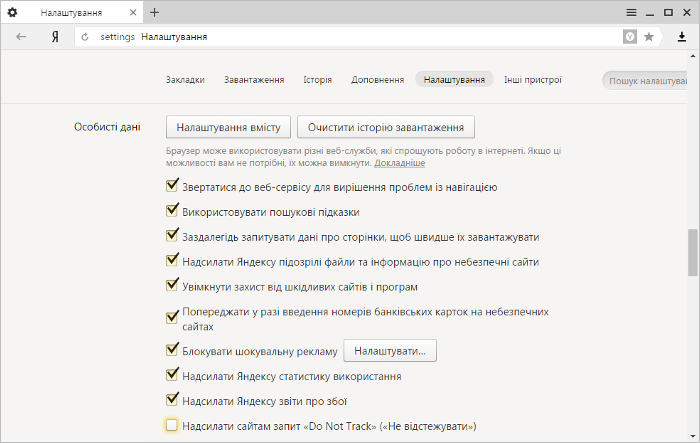Add a new tab with plus icon
This screenshot has height=443, width=700.
[154, 13]
